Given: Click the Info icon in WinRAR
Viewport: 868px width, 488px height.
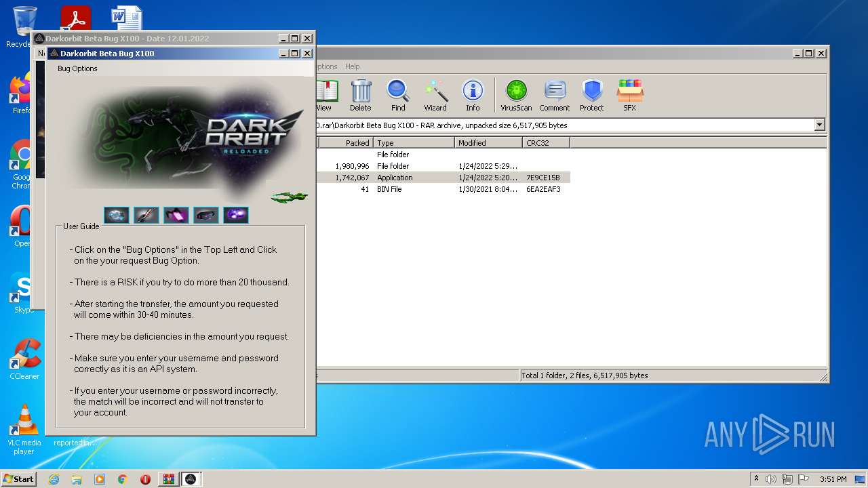Looking at the screenshot, I should 473,96.
